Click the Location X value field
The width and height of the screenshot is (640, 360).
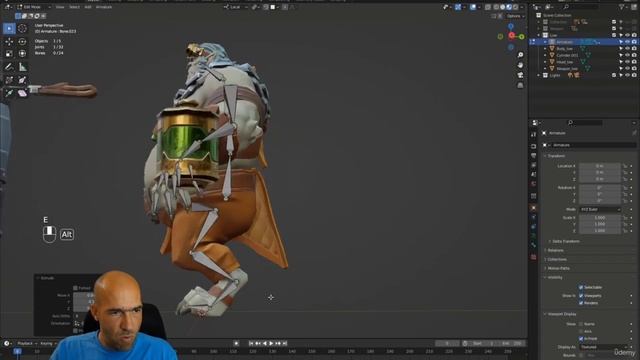tap(600, 166)
